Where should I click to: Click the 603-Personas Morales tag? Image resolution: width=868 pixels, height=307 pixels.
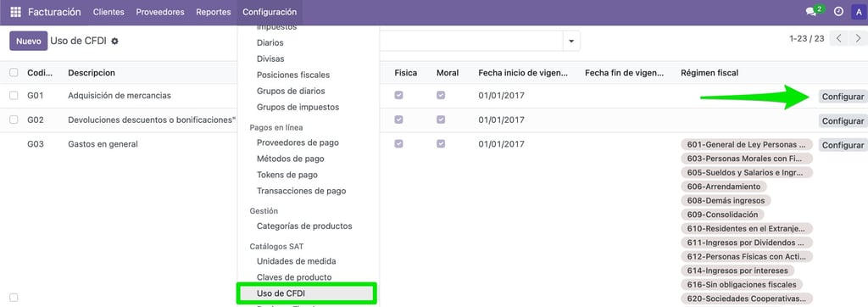[746, 159]
